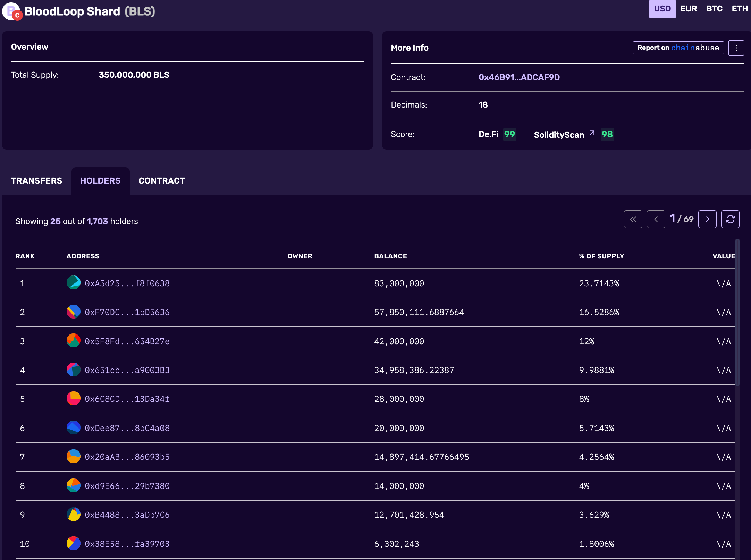Click the BloodLoop Shard token logo
This screenshot has height=560, width=751.
click(x=11, y=11)
